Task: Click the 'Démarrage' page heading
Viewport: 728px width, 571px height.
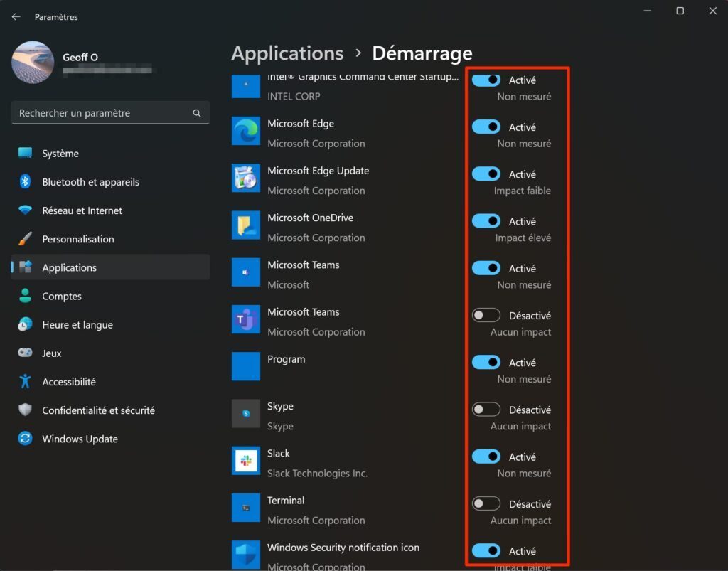Action: pyautogui.click(x=422, y=53)
